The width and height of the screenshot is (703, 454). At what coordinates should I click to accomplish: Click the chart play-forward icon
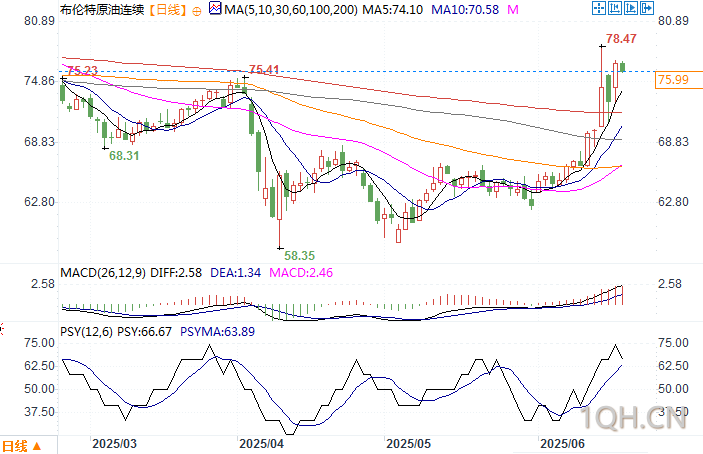[x=631, y=8]
